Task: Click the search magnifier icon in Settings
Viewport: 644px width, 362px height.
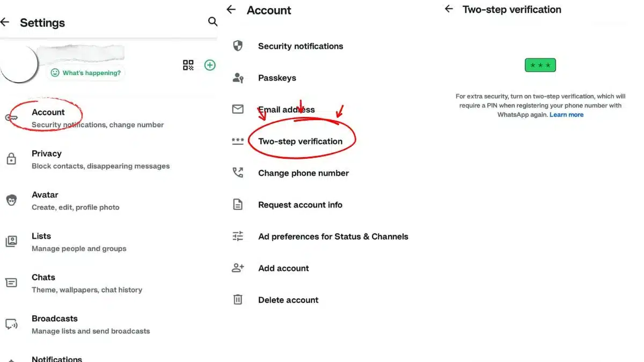Action: 213,21
